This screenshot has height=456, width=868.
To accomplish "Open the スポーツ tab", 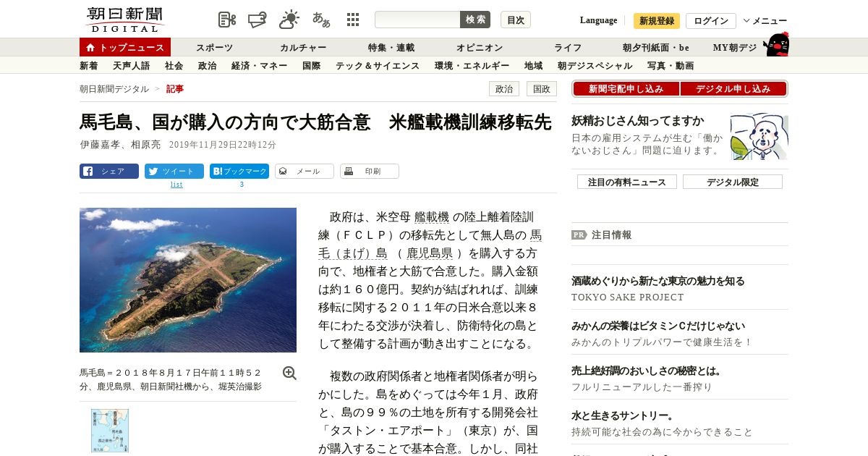I will 215,48.
